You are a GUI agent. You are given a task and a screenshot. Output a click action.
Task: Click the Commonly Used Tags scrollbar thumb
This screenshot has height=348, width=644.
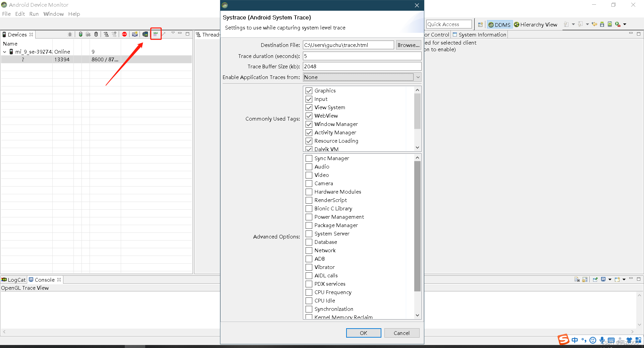417,111
